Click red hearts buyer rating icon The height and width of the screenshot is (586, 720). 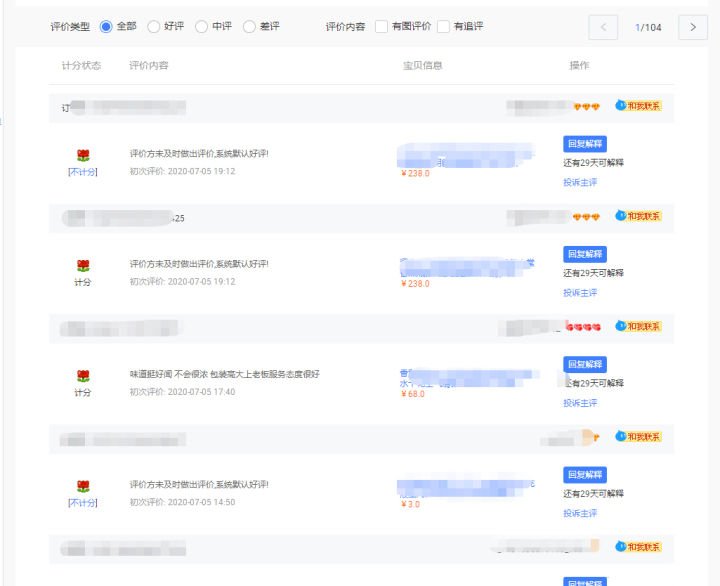[583, 327]
